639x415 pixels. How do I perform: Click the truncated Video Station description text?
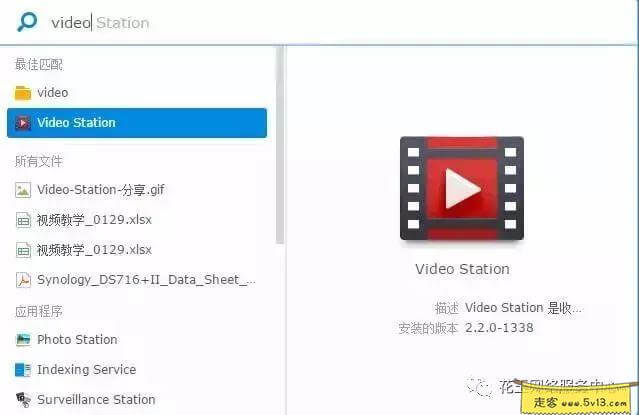coord(522,308)
